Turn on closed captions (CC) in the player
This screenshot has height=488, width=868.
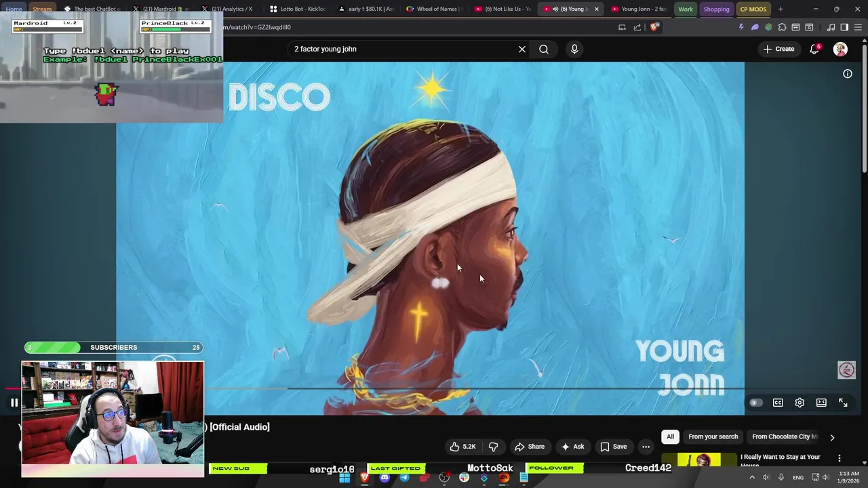(x=778, y=403)
